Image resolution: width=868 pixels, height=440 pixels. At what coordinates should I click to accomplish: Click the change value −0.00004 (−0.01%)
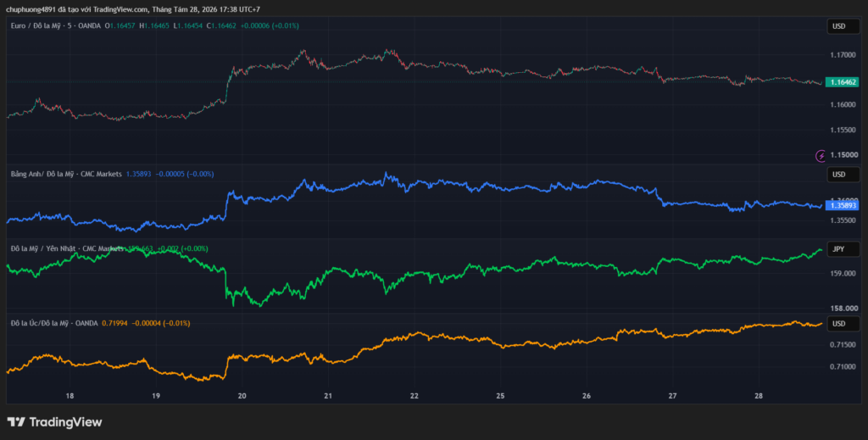pos(161,323)
